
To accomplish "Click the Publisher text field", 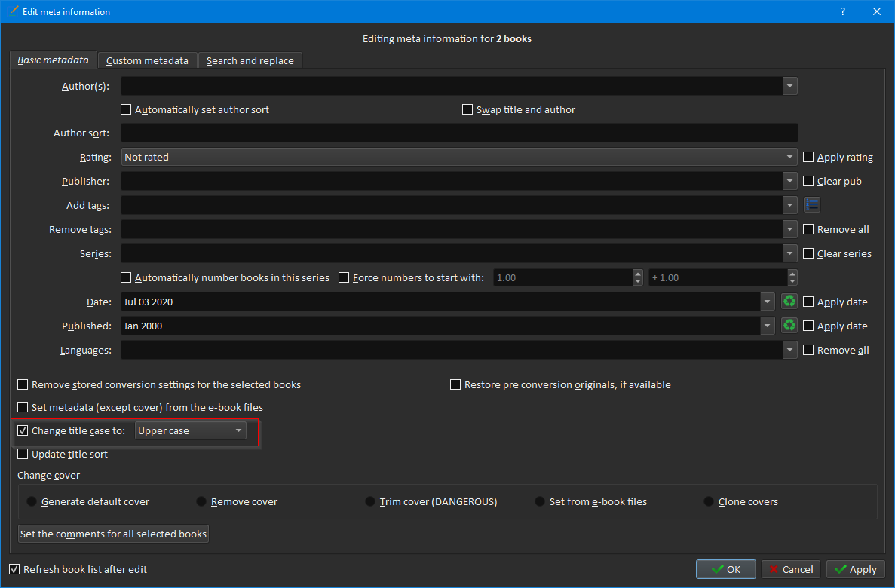I will click(452, 180).
